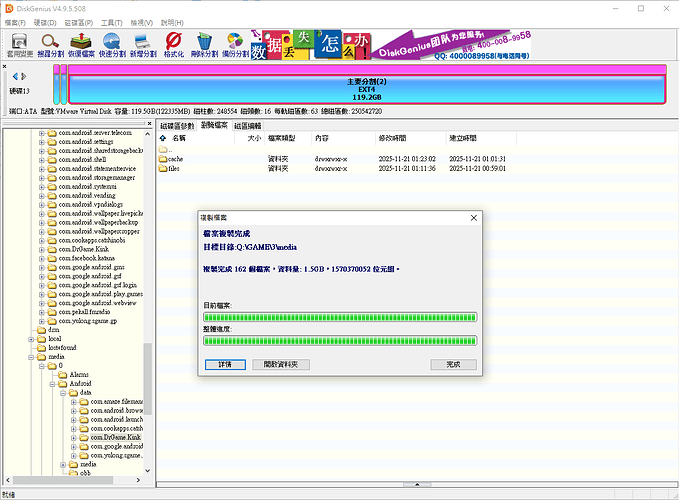Viewport: 679px width, 500px height.
Task: Open the 備份分割 backup partition tool
Action: point(235,44)
